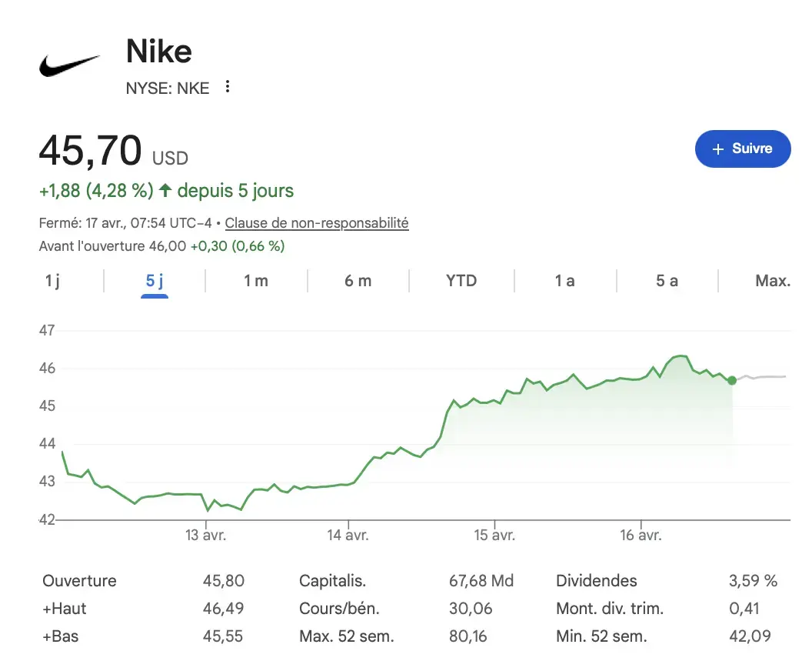Click the Suivre button to follow Nike stock

coord(743,149)
